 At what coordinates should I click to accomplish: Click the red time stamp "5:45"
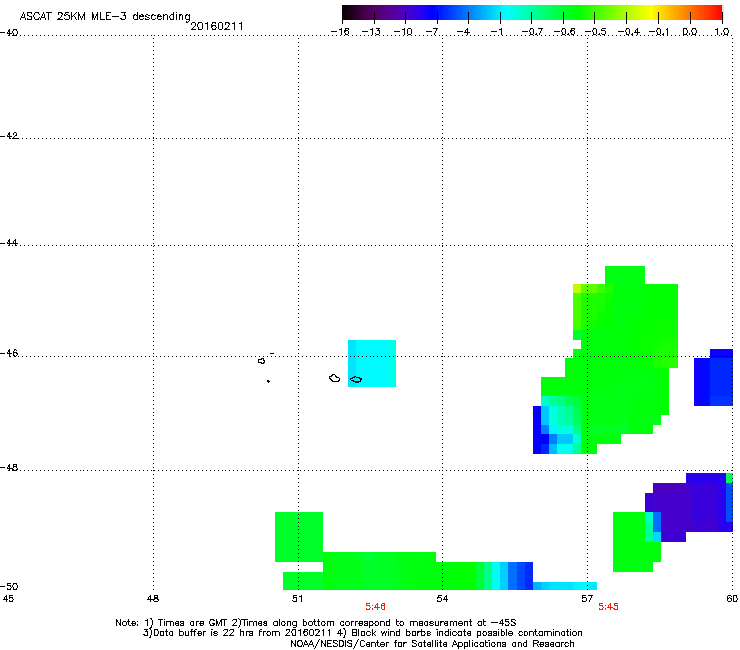pos(608,607)
